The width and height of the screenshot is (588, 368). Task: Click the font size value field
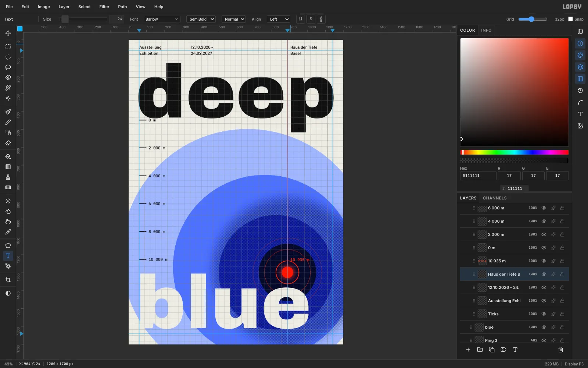(116, 19)
